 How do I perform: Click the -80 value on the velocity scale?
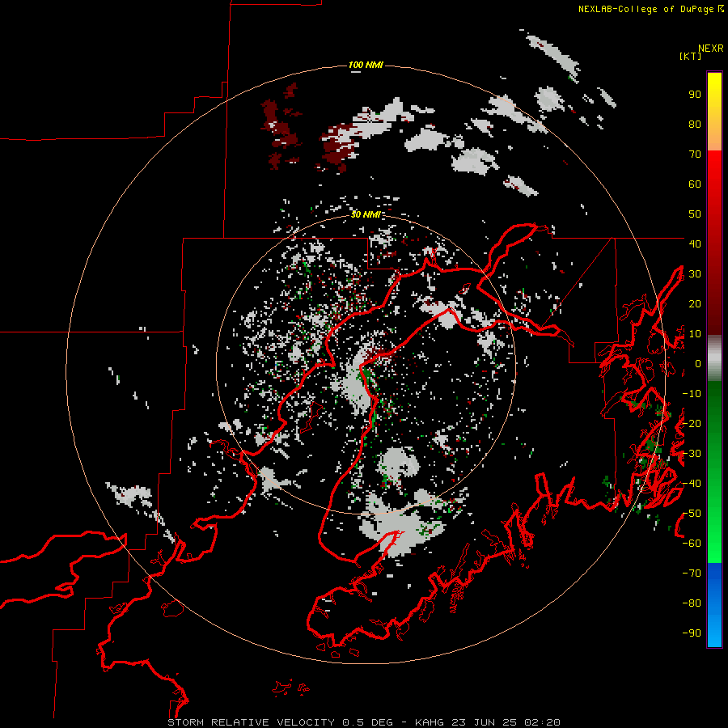[692, 603]
